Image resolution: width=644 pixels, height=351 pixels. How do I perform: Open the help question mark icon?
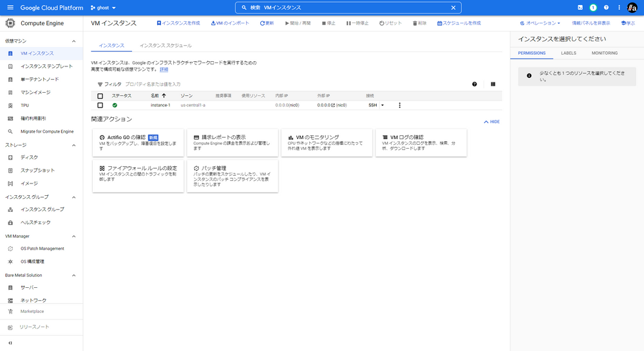pyautogui.click(x=606, y=8)
